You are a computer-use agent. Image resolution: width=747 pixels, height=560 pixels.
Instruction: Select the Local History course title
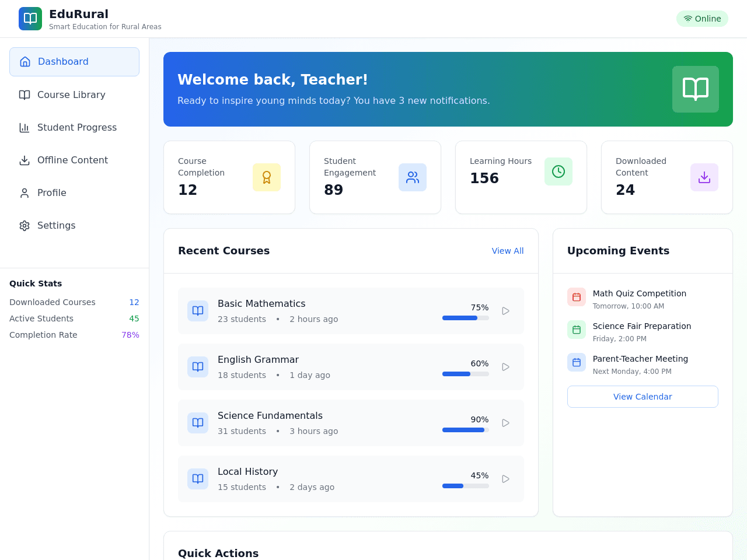(x=247, y=472)
